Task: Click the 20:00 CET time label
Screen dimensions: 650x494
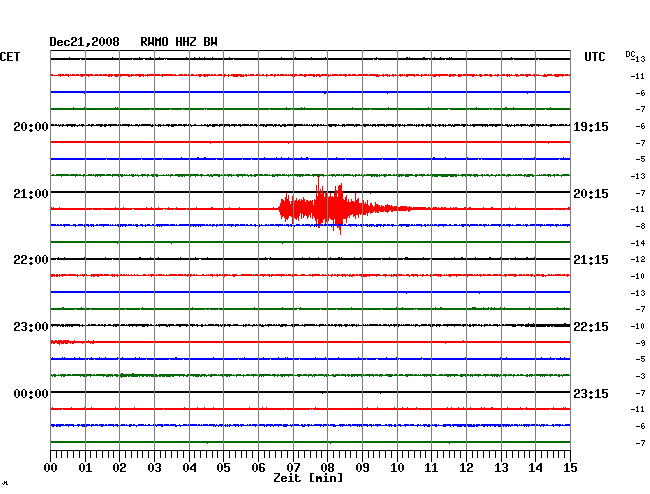Action: click(31, 126)
